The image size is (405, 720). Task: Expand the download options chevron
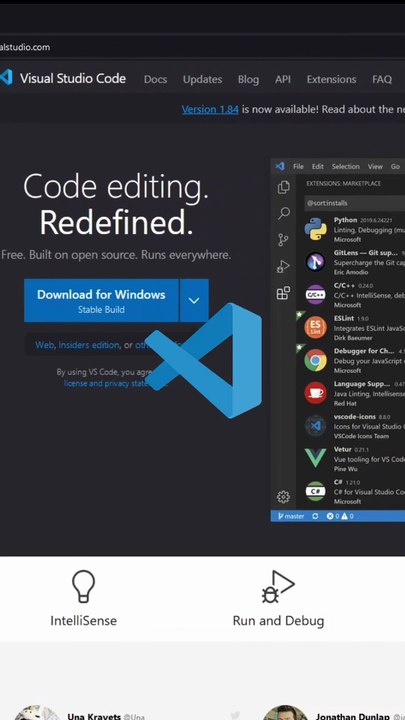click(194, 300)
